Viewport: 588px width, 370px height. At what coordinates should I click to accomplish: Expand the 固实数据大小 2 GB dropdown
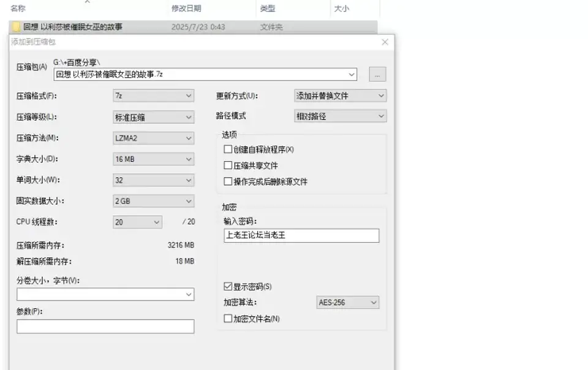pyautogui.click(x=153, y=202)
